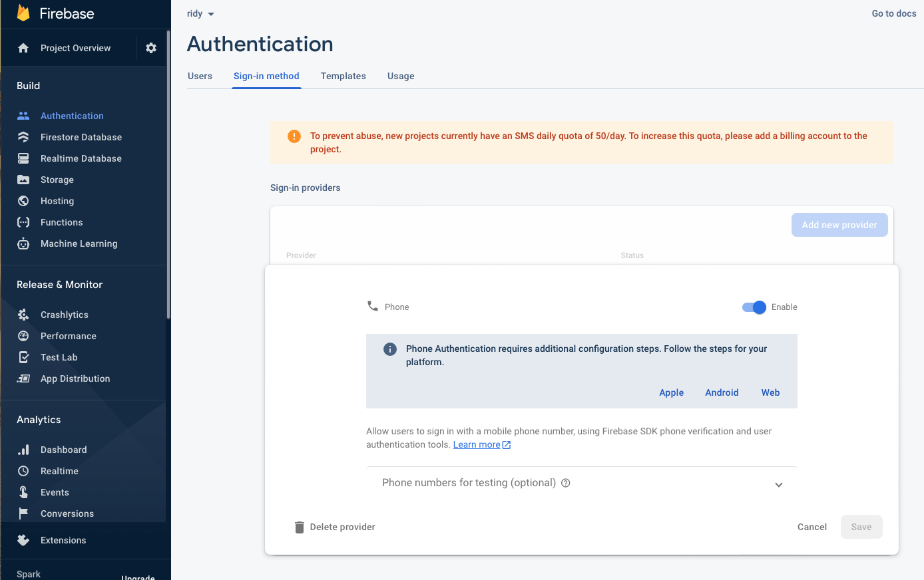Click the Spark plan label

(x=29, y=574)
